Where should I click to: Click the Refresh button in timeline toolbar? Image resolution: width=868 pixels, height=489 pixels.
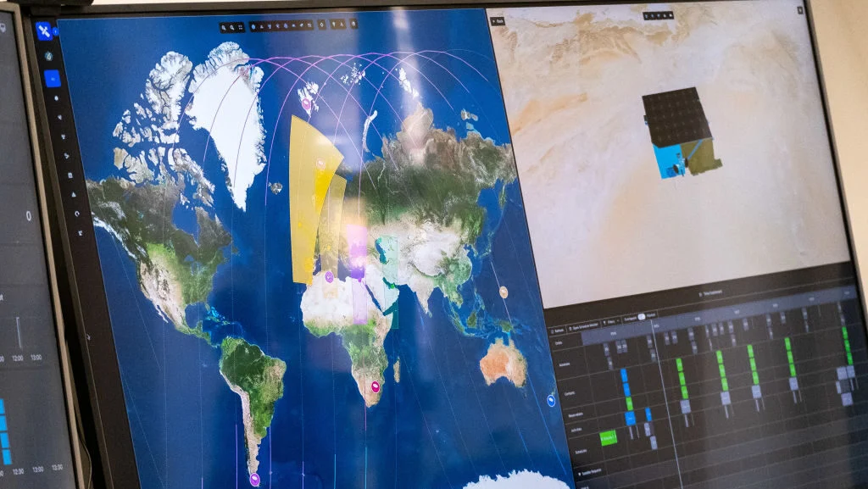tap(559, 331)
